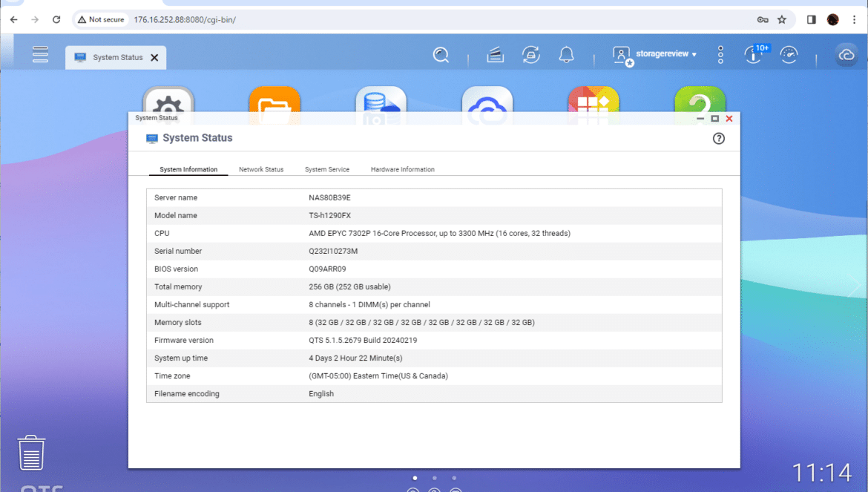Open Chrome three-dot menu
This screenshot has height=492, width=868.
854,20
